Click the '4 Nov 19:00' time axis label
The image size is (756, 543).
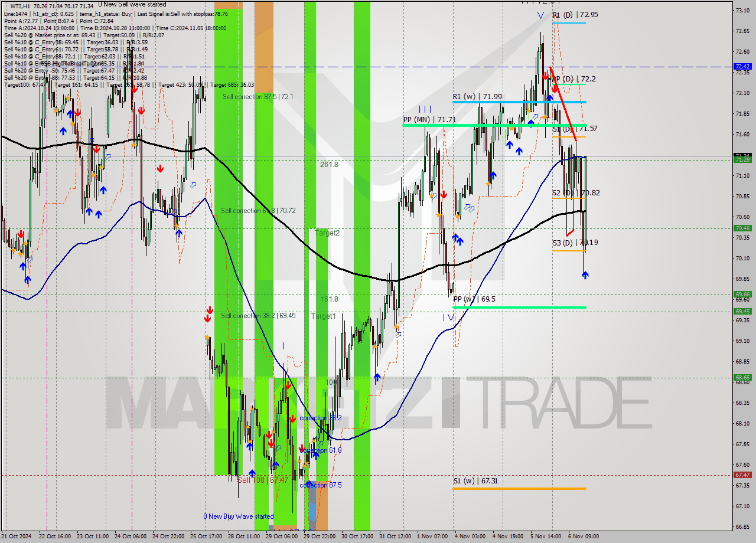pyautogui.click(x=507, y=537)
